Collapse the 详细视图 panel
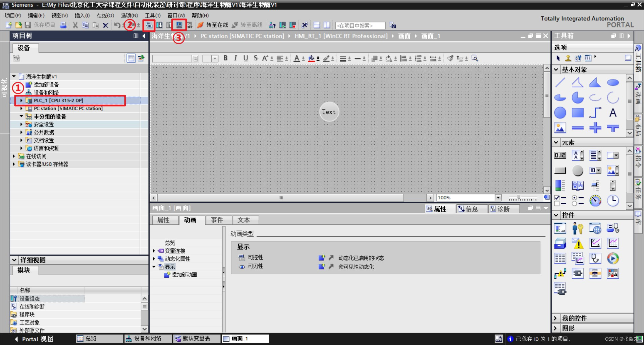Viewport: 644px width, 345px height. [x=14, y=260]
